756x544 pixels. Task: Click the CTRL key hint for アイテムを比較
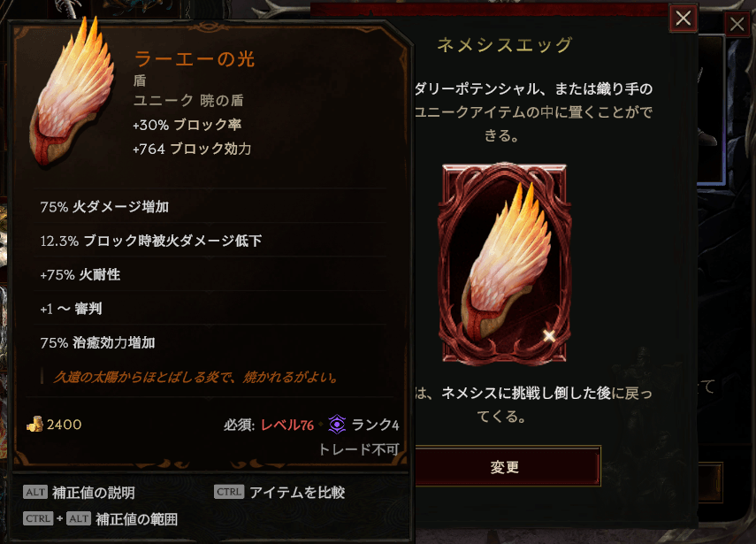click(x=229, y=492)
